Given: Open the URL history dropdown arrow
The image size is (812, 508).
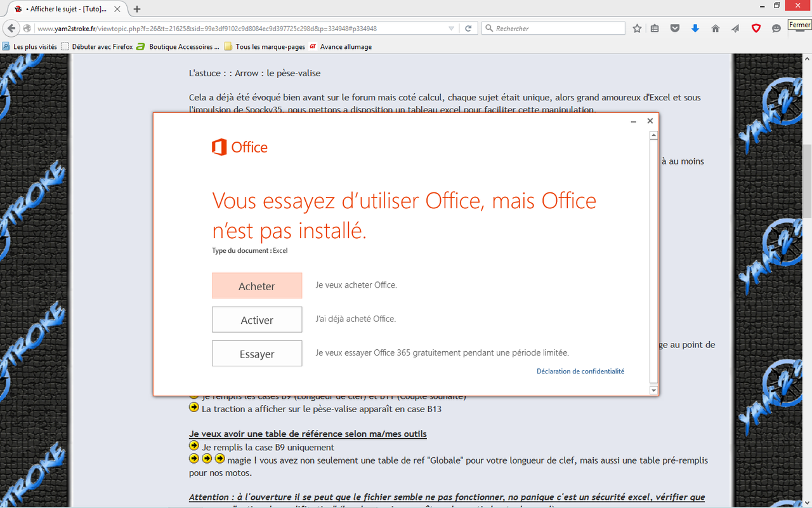Looking at the screenshot, I should click(x=451, y=28).
